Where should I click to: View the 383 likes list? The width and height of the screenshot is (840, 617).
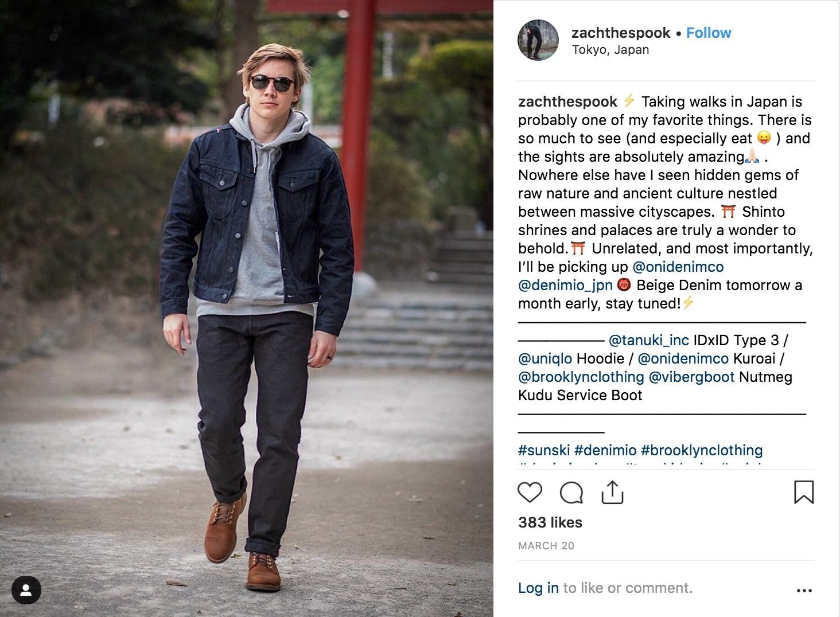click(x=550, y=522)
